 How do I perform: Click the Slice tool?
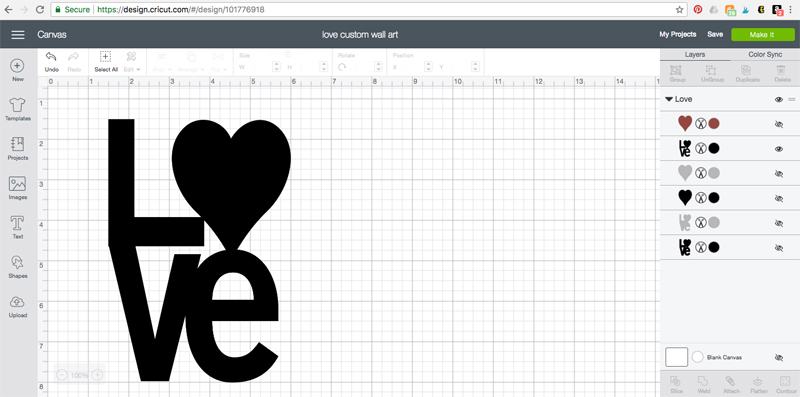point(676,384)
